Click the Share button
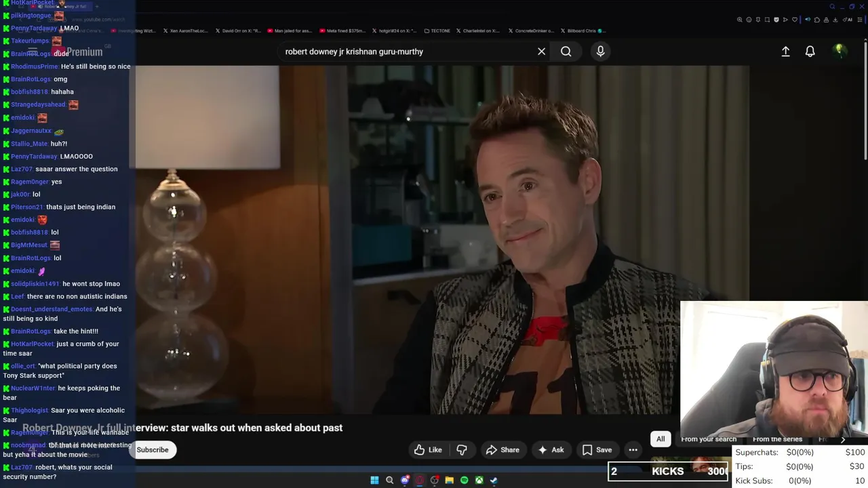Image resolution: width=868 pixels, height=488 pixels. (502, 450)
